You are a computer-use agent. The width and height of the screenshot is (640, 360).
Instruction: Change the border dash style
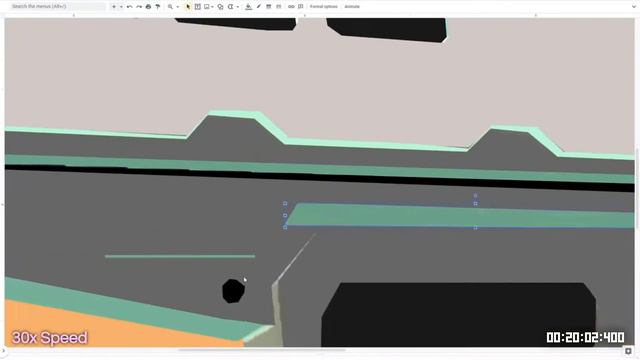pos(279,7)
